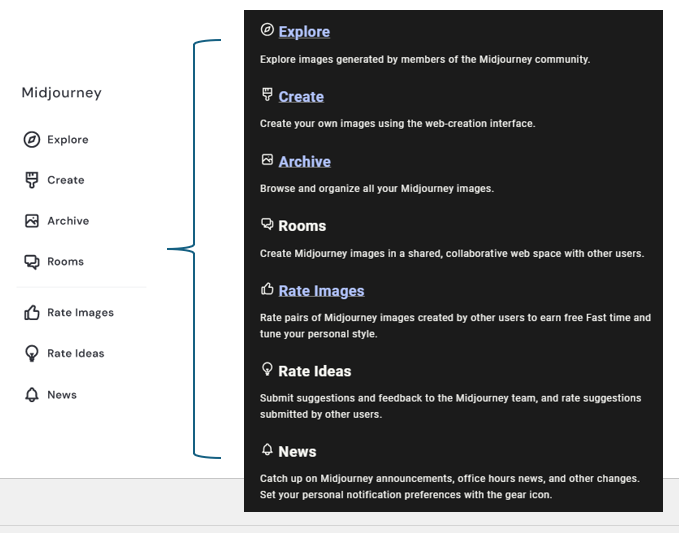The height and width of the screenshot is (533, 679).
Task: Click text 'Catch up on Midjourney announcements'
Action: tap(357, 478)
